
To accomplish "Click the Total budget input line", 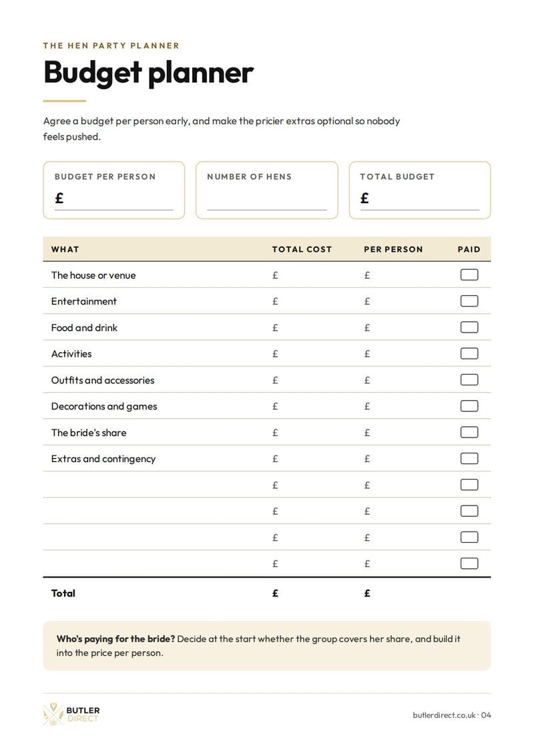I will [419, 200].
